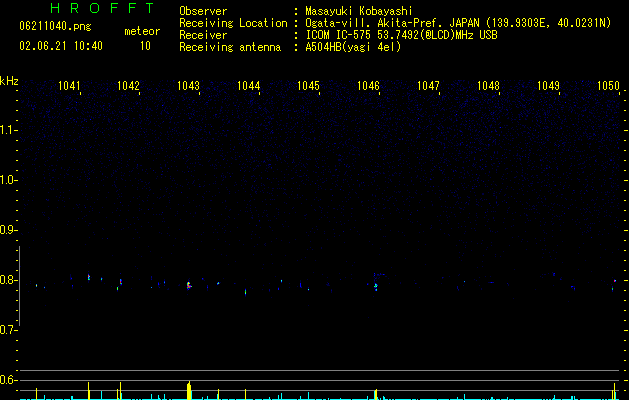Click the 0.8 kHz frequency label

[8, 280]
